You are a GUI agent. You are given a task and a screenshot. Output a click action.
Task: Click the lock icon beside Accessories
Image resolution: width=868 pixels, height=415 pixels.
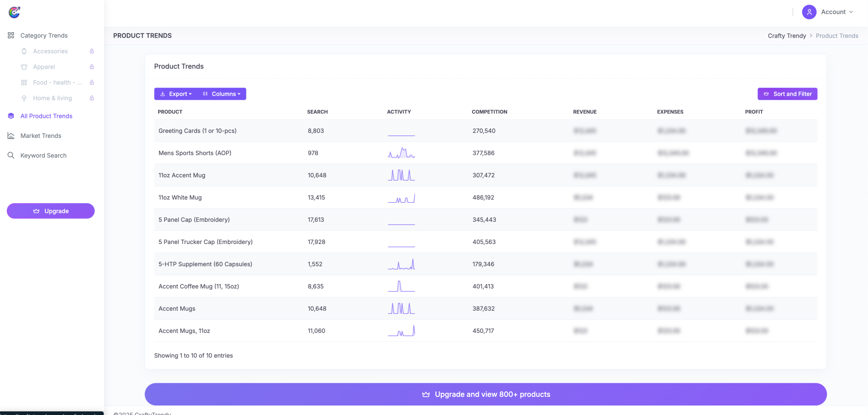click(x=92, y=51)
